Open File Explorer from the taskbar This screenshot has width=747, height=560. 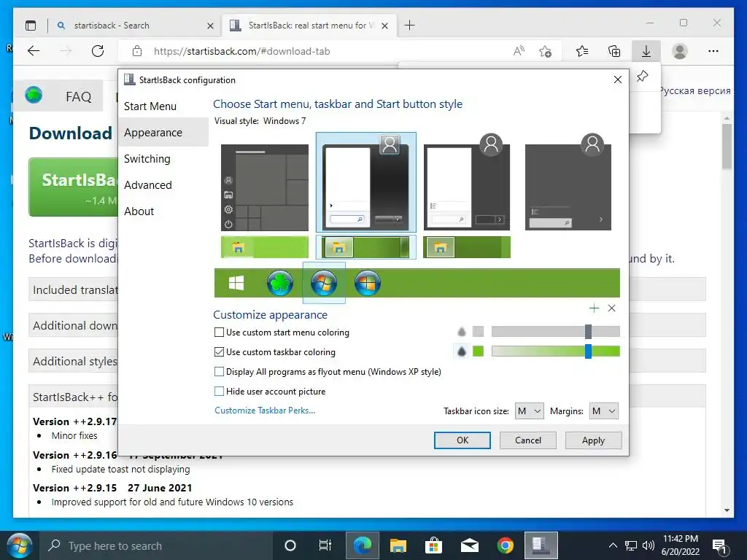pos(398,545)
